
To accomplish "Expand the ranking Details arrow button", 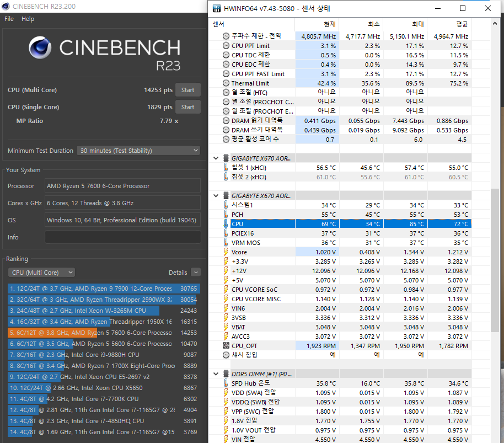I will tap(196, 273).
